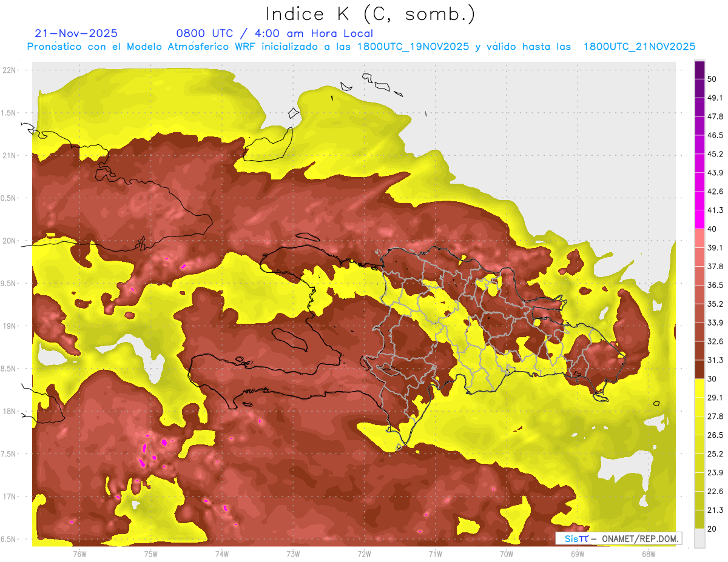Click longitude axis label '76W'

(79, 554)
